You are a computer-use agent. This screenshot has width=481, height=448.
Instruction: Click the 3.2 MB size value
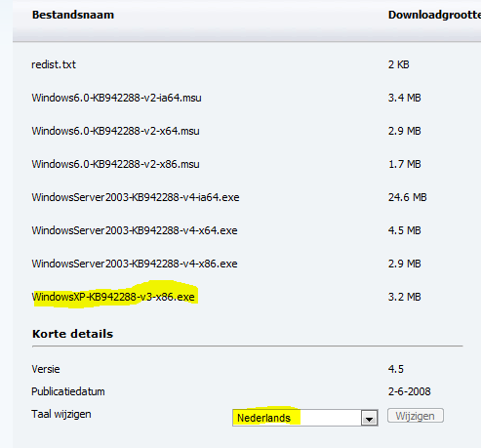(404, 297)
